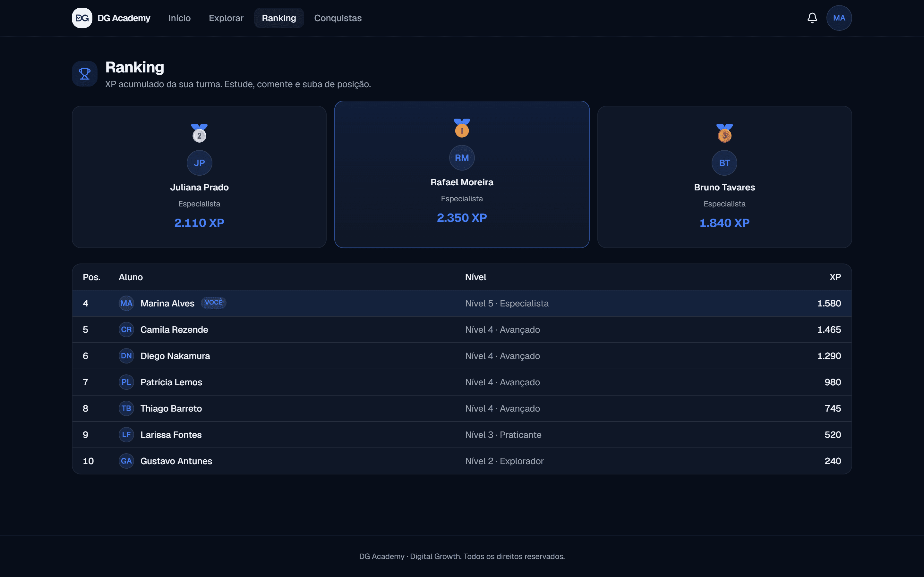Click the gold first-place medal icon

coord(462,128)
